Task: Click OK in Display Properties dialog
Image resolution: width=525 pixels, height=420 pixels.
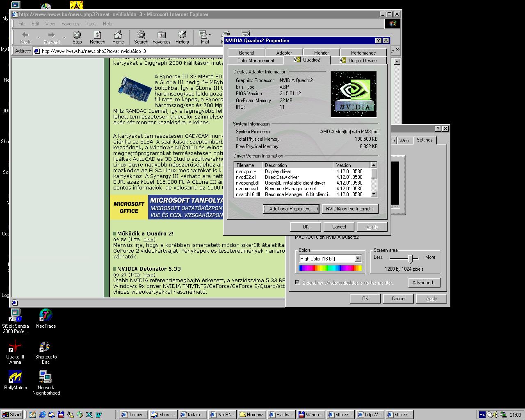Action: 365,299
